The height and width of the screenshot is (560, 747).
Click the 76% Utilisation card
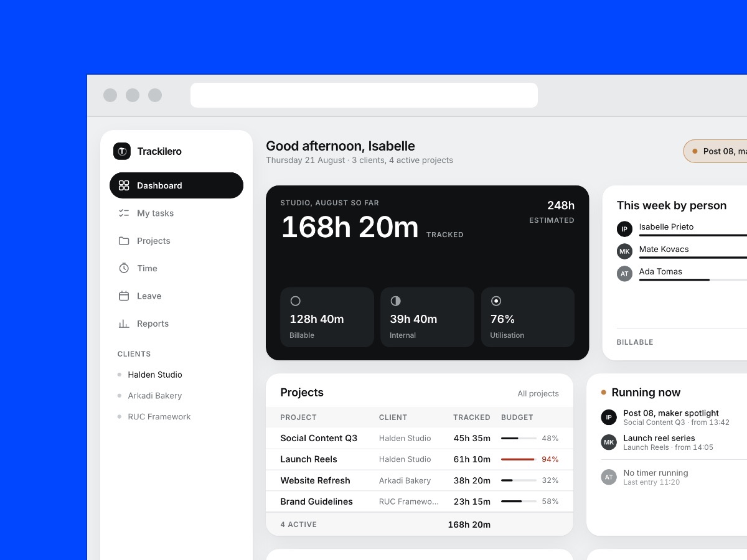(528, 317)
